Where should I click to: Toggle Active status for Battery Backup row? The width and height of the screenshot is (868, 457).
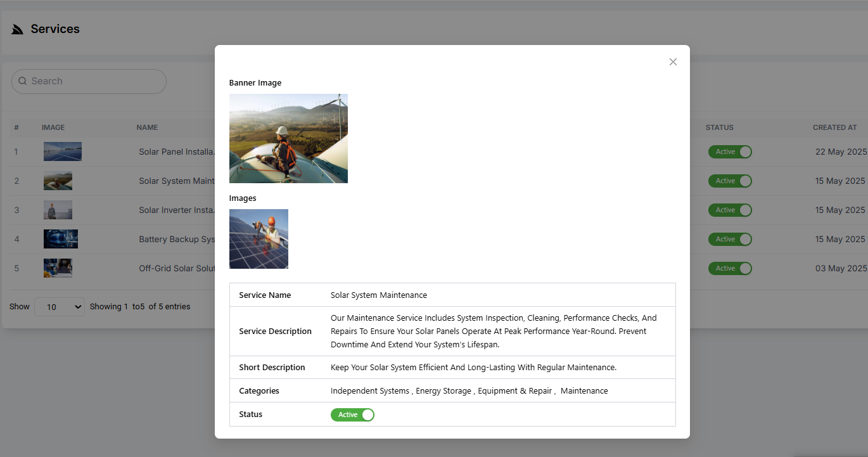pos(730,239)
